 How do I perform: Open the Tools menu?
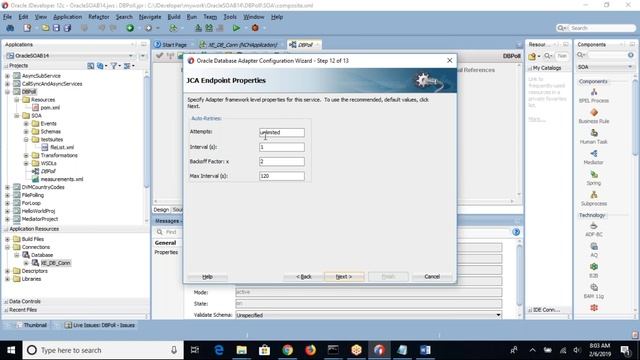click(230, 17)
